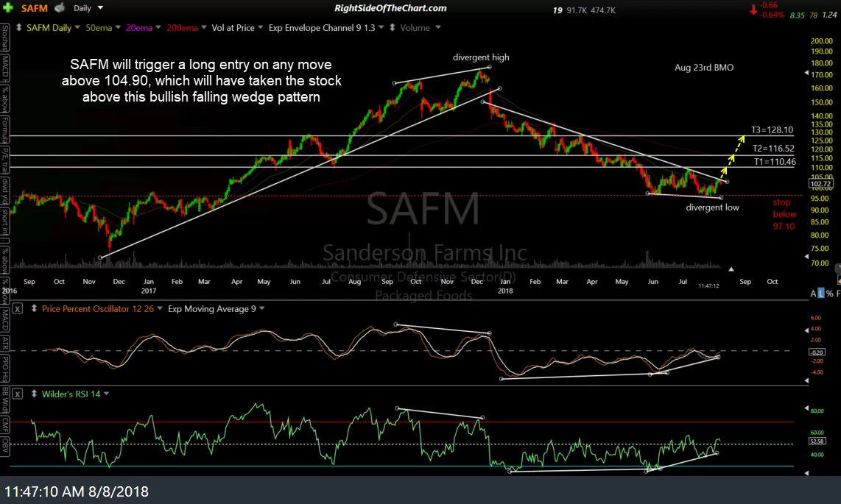Screen dimensions: 841x504
Task: Open Price Percent Oscillator 12 26 dropdown
Action: tap(159, 308)
